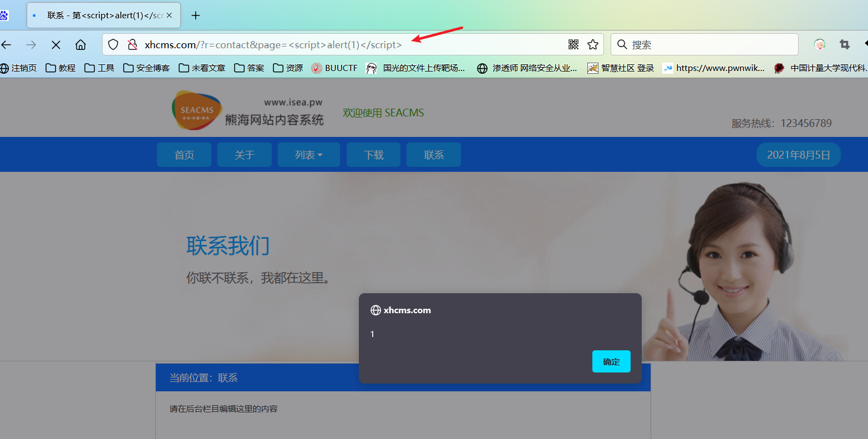
Task: Click the crop screenshot toolbar icon
Action: point(845,44)
